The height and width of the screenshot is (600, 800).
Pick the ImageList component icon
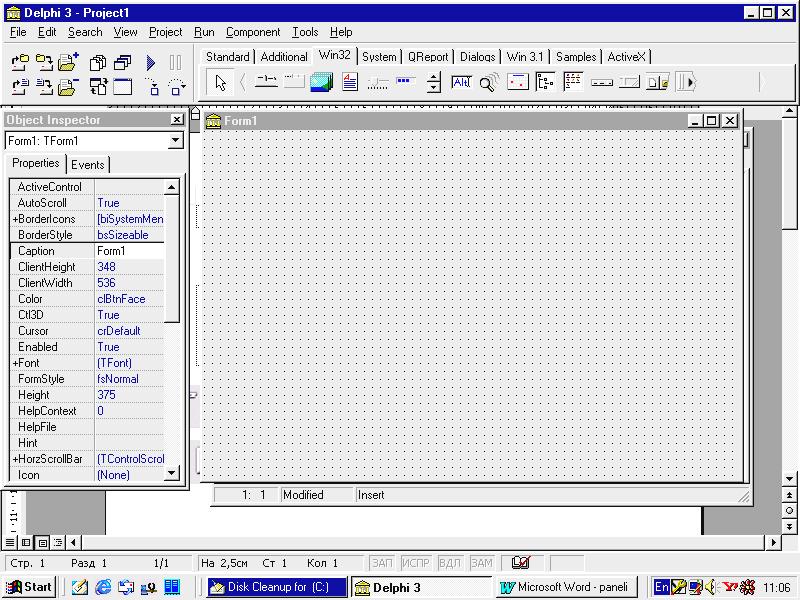pyautogui.click(x=322, y=82)
